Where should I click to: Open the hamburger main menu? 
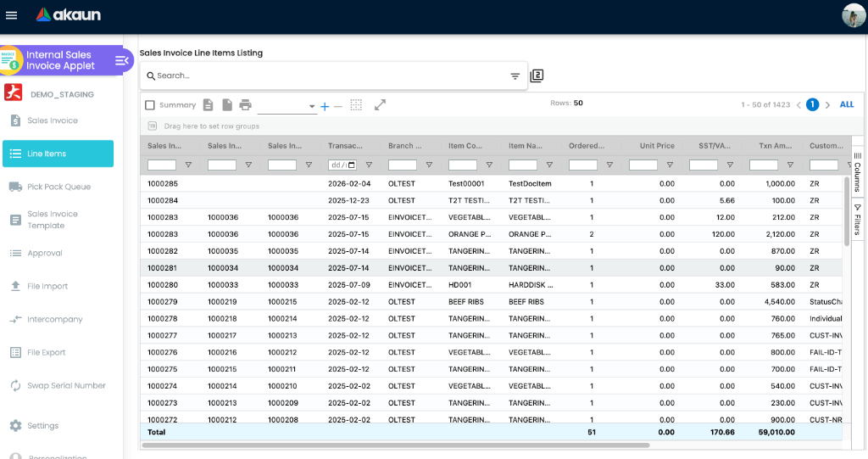click(x=11, y=15)
